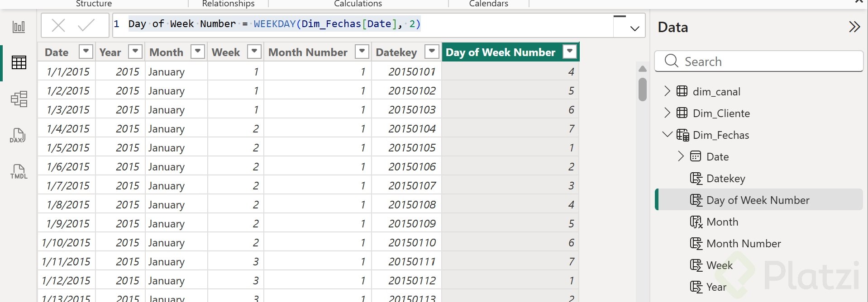This screenshot has height=302, width=868.
Task: Open the Year column filter dropdown
Action: pyautogui.click(x=135, y=52)
